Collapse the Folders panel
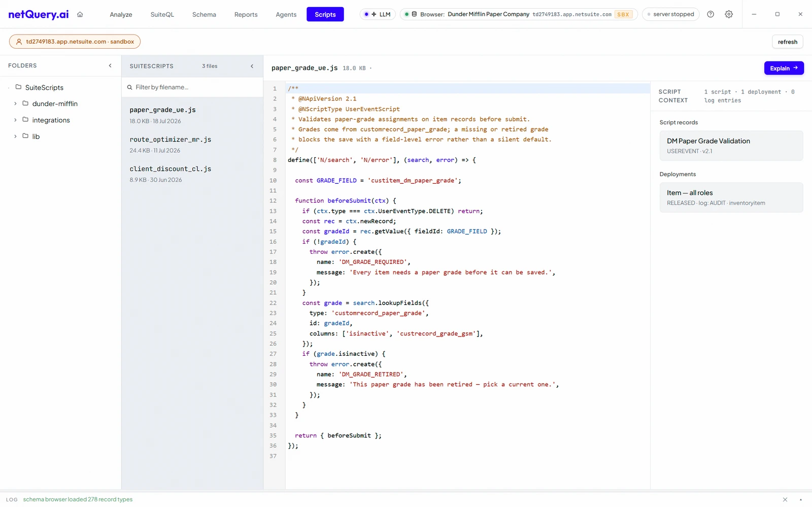Image resolution: width=812 pixels, height=507 pixels. (x=110, y=65)
